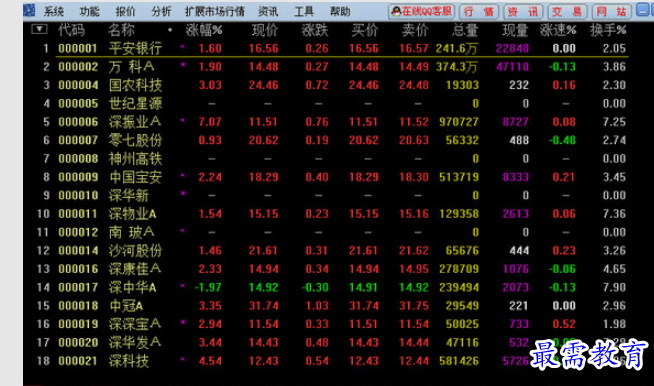Viewport: 654px width, 386px height.
Task: Open the 扩展市场行情 menu
Action: (x=215, y=12)
